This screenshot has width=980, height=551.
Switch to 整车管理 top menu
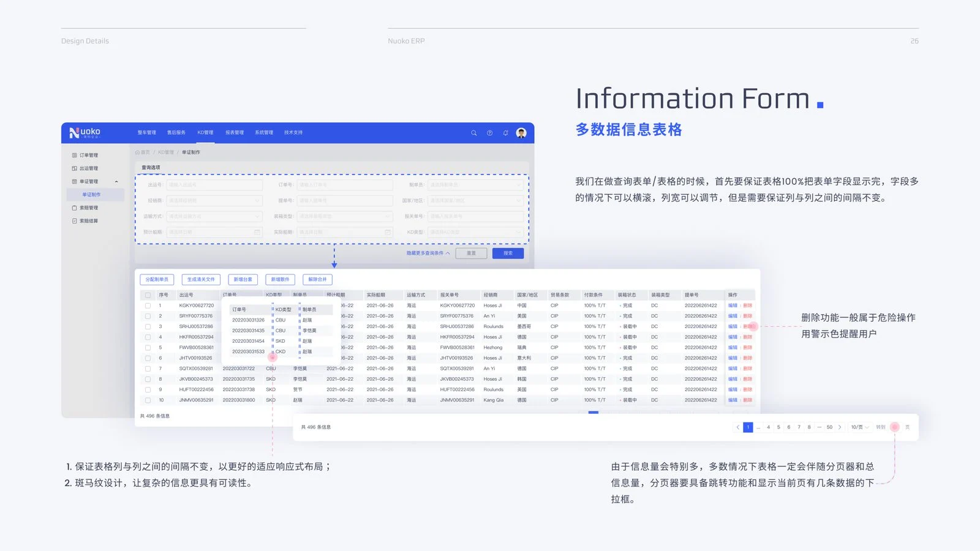(x=146, y=133)
